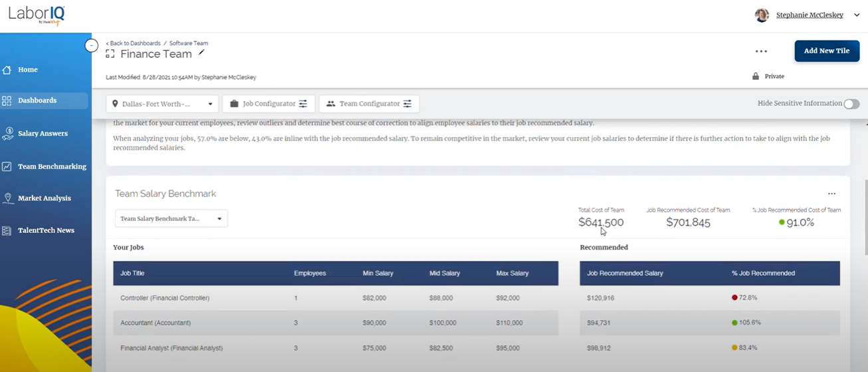The width and height of the screenshot is (868, 372).
Task: Go to Team Benchmarking
Action: [x=52, y=166]
